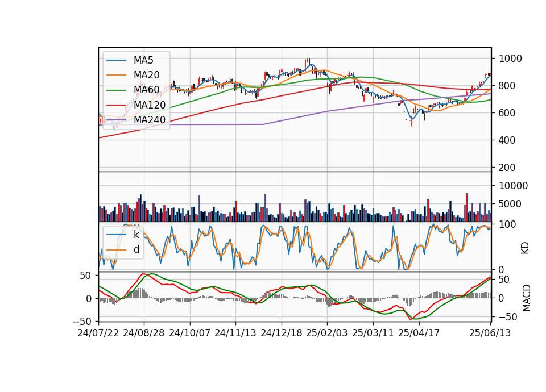The width and height of the screenshot is (546, 392).
Task: Click the 24/11/13 date label
Action: pos(235,333)
